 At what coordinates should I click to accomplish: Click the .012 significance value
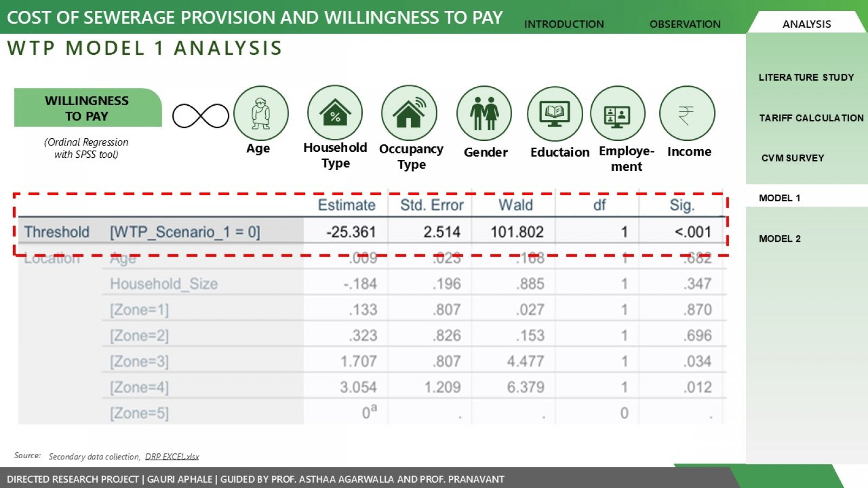coord(697,387)
